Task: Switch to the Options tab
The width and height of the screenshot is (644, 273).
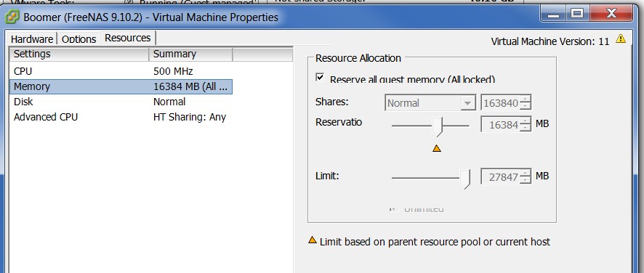Action: (x=79, y=39)
